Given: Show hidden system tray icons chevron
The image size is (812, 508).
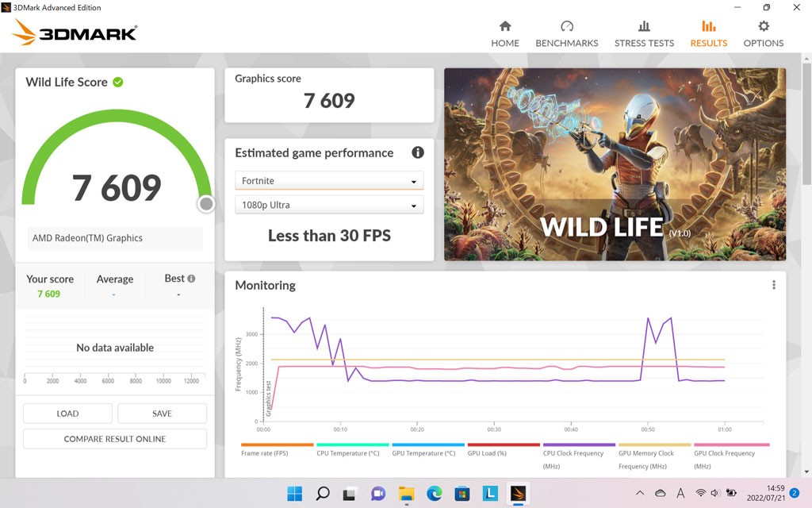Looking at the screenshot, I should [640, 494].
